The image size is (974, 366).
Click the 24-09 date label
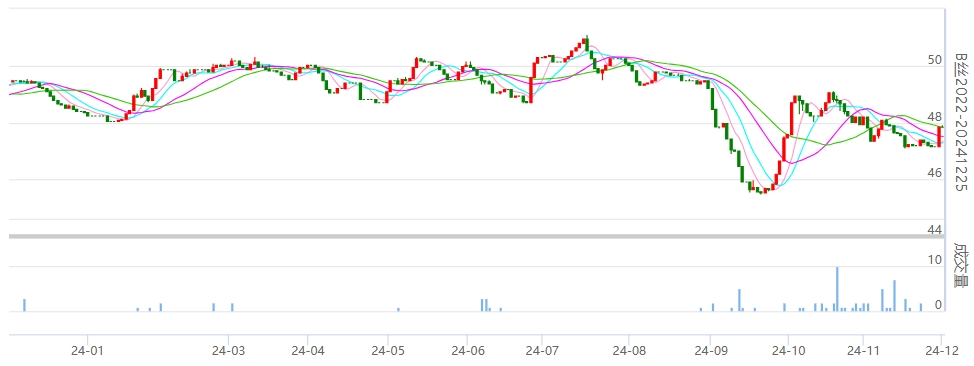709,350
